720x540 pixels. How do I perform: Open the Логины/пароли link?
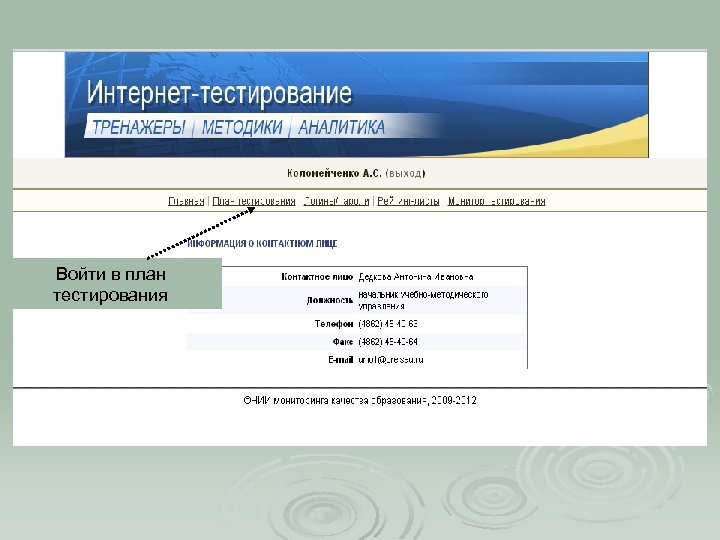point(336,201)
